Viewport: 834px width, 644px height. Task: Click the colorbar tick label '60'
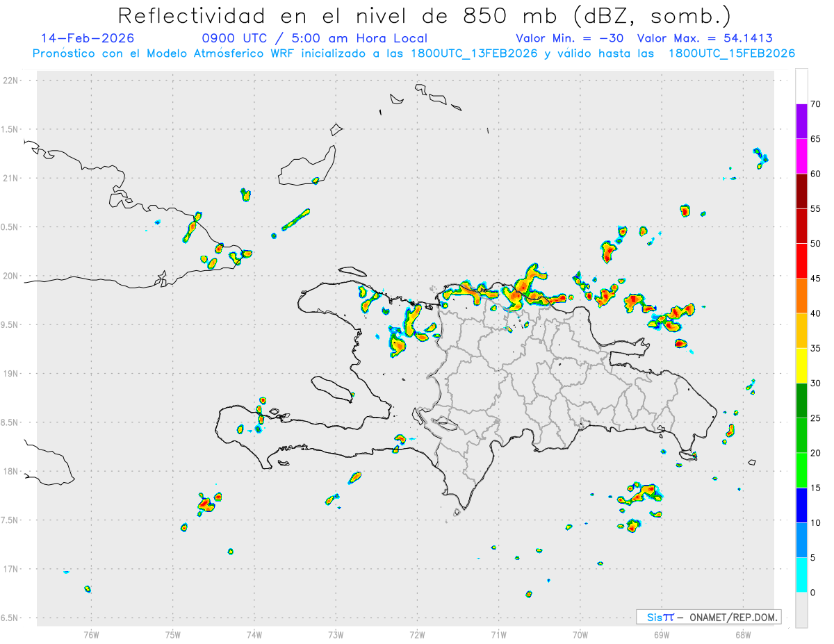click(x=816, y=174)
